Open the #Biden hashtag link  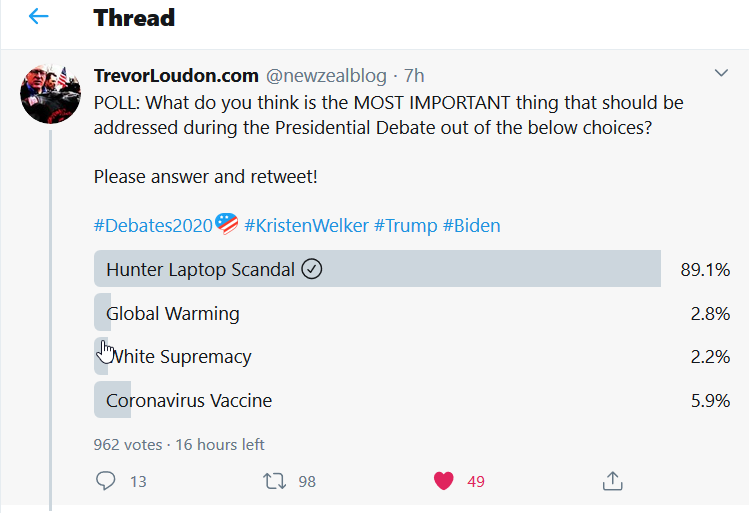click(x=472, y=225)
